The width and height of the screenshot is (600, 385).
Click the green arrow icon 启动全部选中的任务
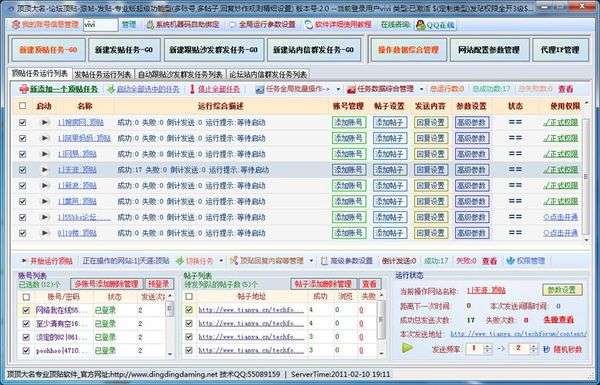(111, 90)
